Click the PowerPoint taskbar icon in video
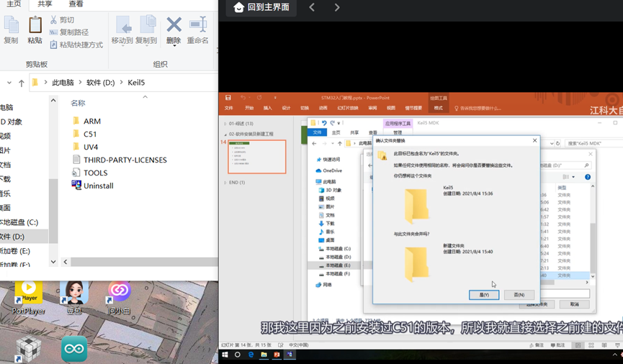Viewport: 623px width, 364px height. tap(277, 355)
